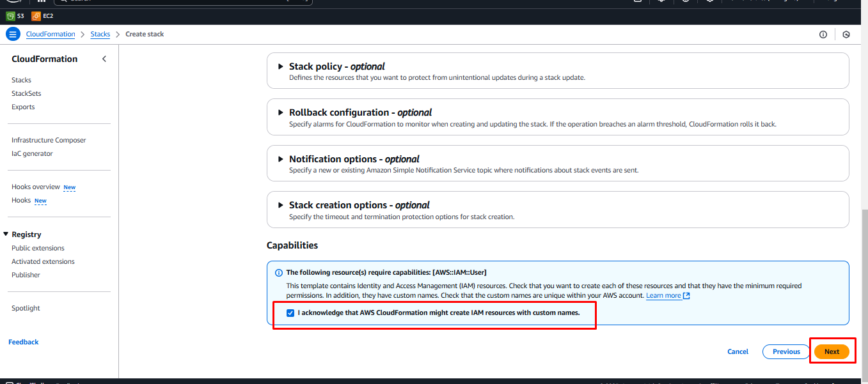Collapse the CloudFormation side panel arrow
Viewport: 868px width, 384px height.
coord(104,59)
